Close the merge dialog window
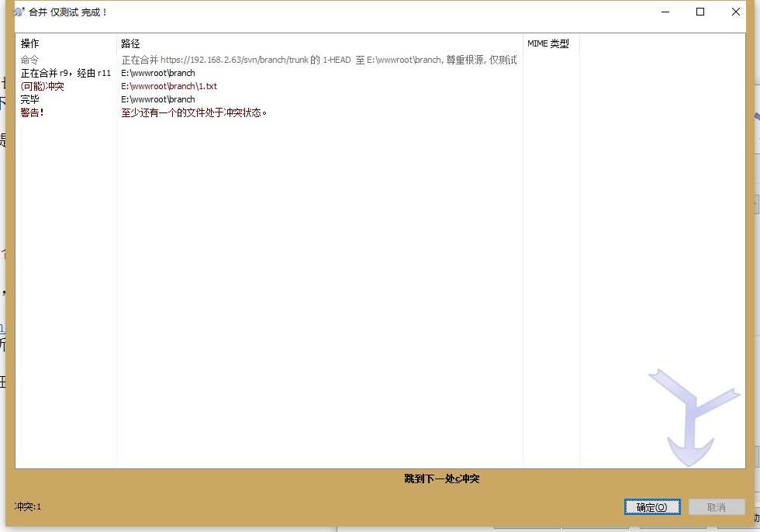The width and height of the screenshot is (760, 532). point(736,12)
